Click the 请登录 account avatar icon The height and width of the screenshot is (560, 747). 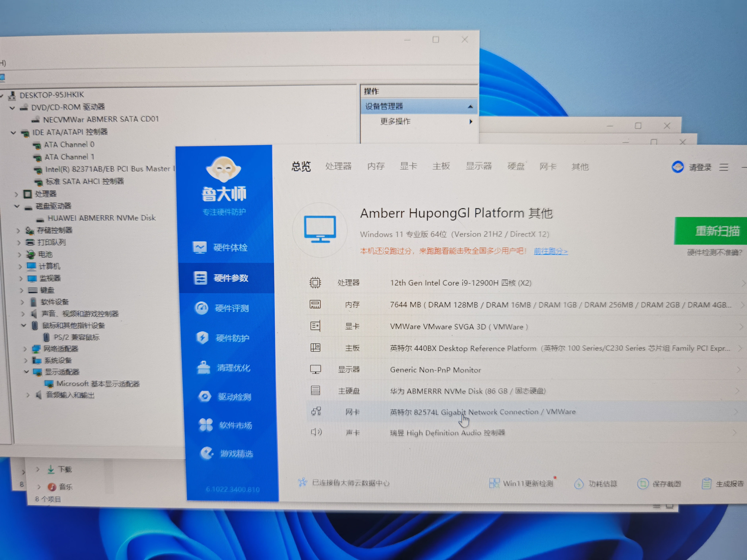point(678,167)
